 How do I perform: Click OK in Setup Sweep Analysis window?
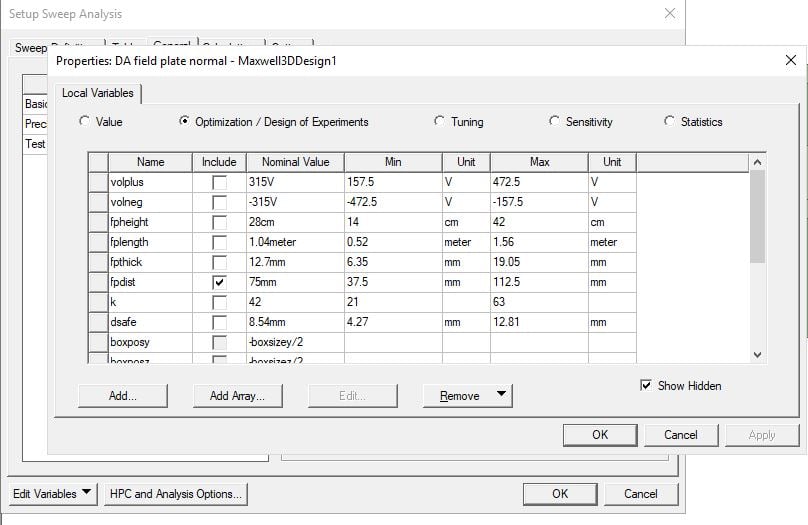(x=560, y=494)
